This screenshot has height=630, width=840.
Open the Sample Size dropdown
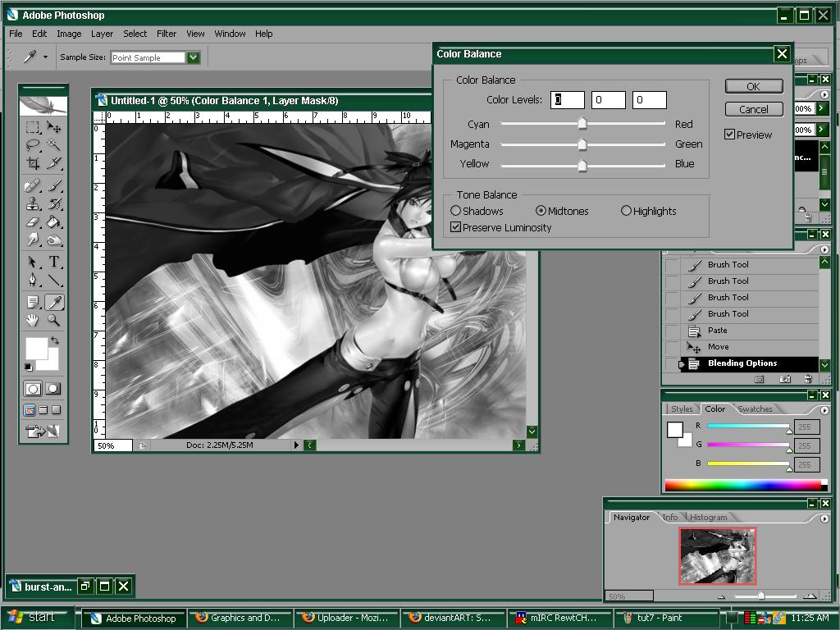[194, 57]
